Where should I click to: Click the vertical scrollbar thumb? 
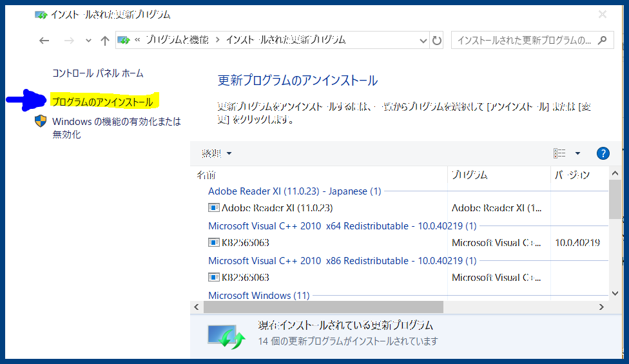pos(615,199)
